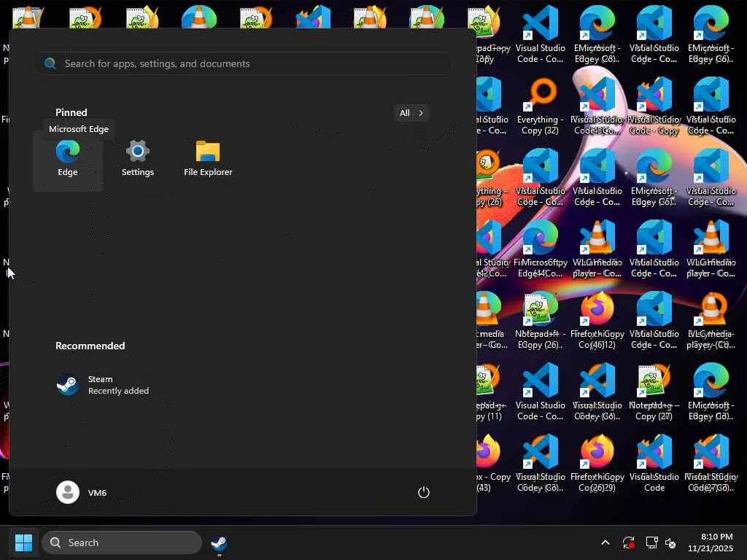
Task: Open the Power options button
Action: point(424,492)
